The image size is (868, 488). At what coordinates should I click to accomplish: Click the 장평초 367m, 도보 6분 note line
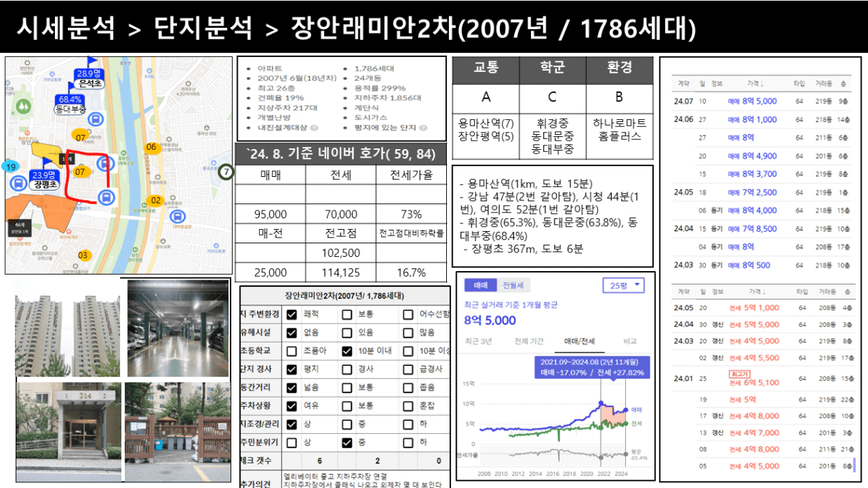point(523,249)
